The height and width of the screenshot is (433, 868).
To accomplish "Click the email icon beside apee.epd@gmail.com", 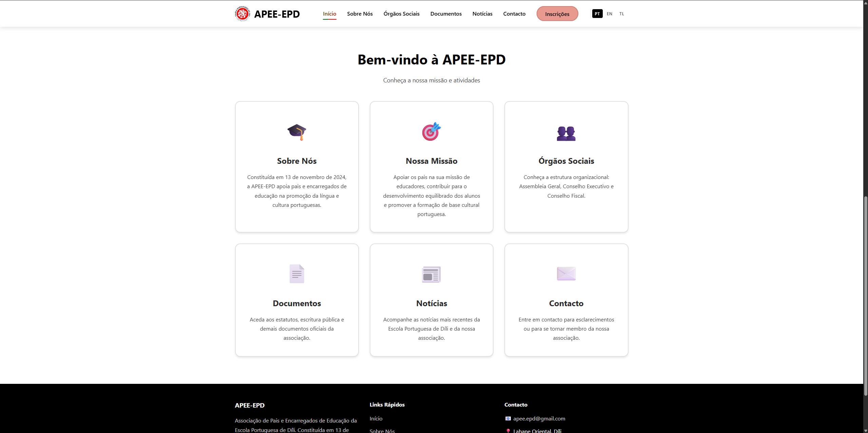I will pyautogui.click(x=508, y=418).
